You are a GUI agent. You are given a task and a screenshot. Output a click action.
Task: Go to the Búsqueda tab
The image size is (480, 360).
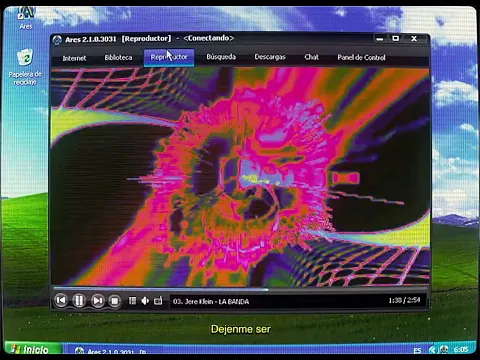click(221, 57)
